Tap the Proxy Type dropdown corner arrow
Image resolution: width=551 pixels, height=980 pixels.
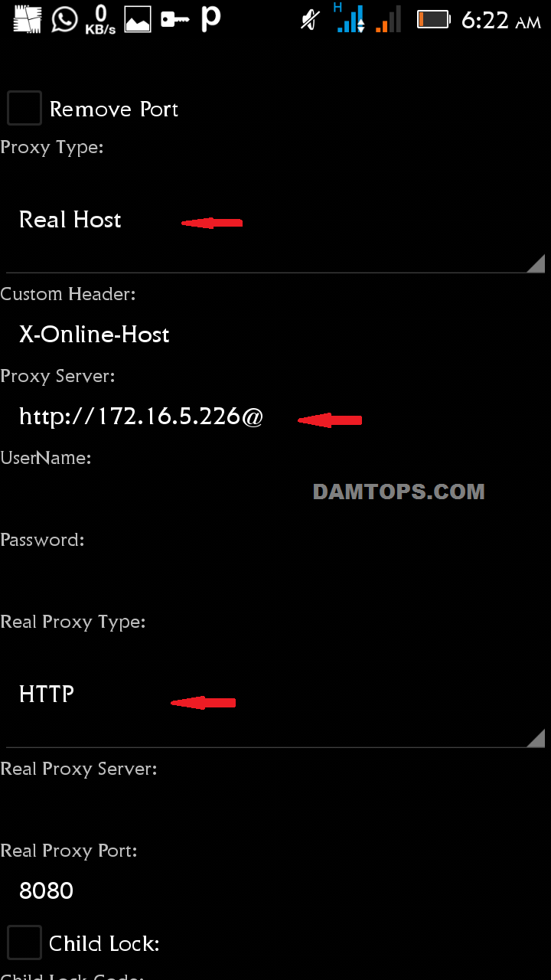[536, 263]
